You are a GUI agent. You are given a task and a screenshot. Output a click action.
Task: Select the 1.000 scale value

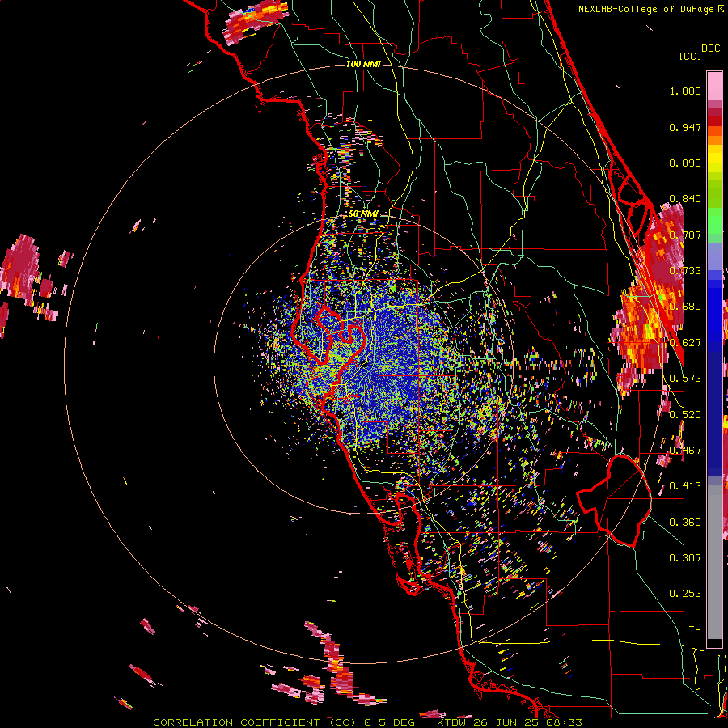(685, 91)
